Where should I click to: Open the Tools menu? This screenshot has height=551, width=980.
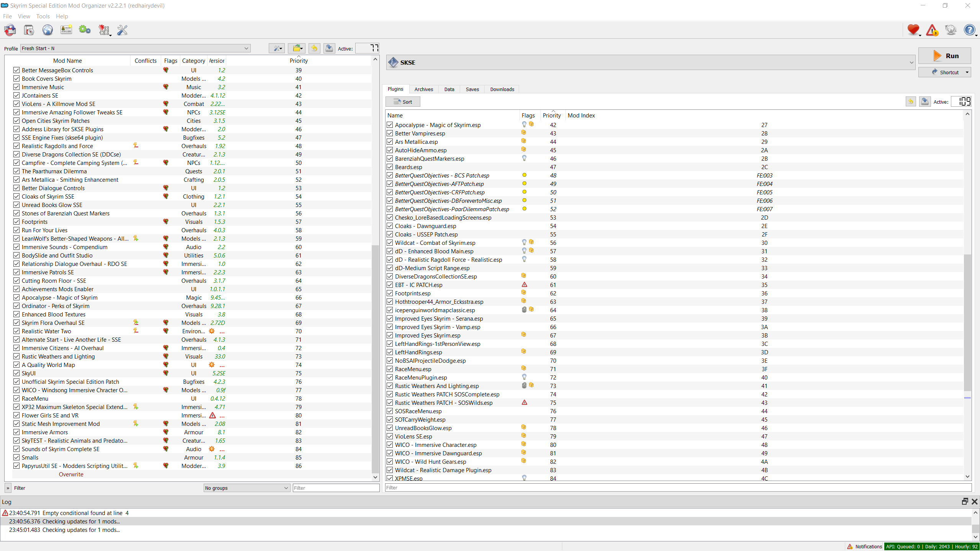click(x=43, y=16)
